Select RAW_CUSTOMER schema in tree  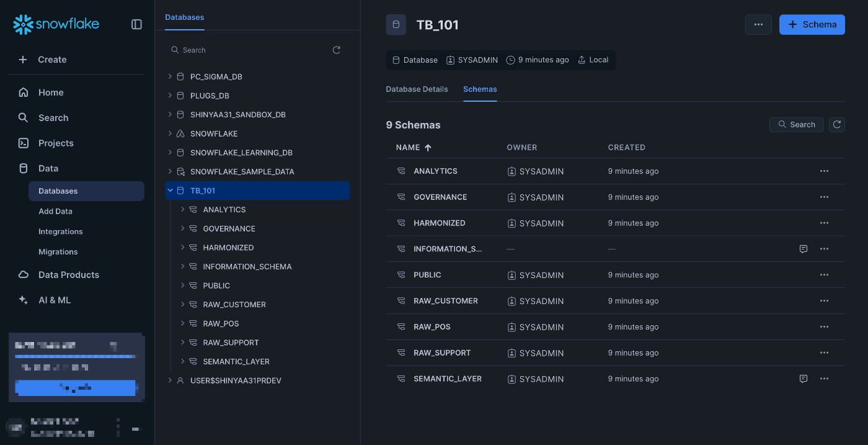point(234,305)
